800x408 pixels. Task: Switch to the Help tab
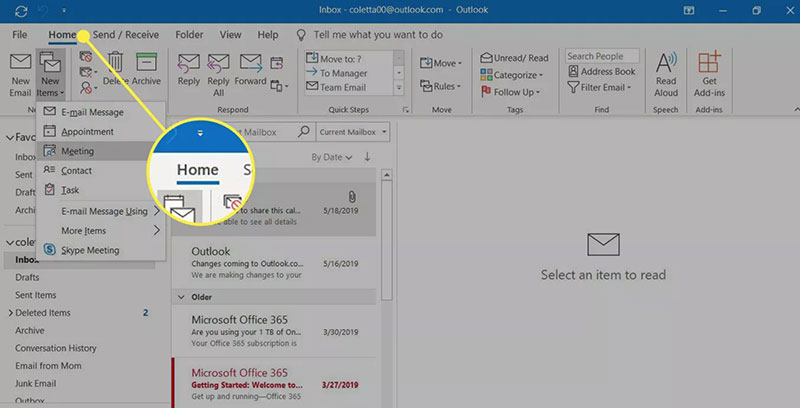coord(268,35)
